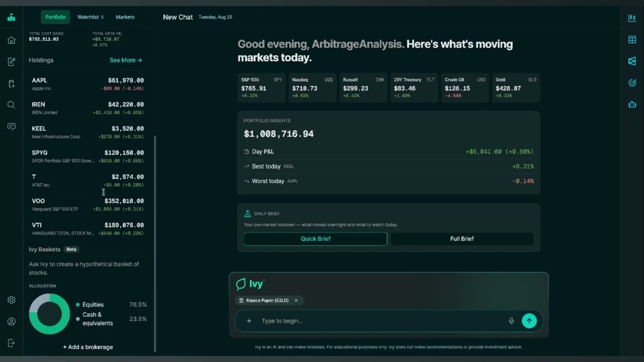Click the portfolio panel scrollbar
This screenshot has height=362, width=644.
click(x=155, y=244)
